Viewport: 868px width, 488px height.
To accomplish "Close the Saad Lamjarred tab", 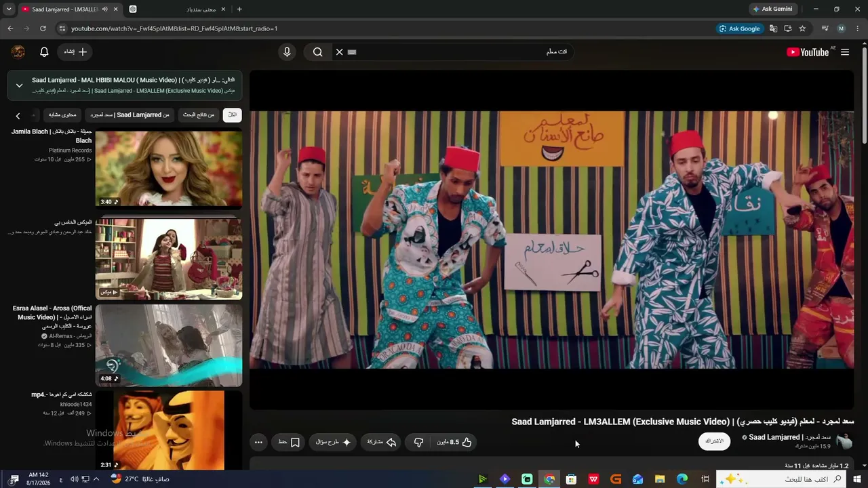I will pos(116,9).
